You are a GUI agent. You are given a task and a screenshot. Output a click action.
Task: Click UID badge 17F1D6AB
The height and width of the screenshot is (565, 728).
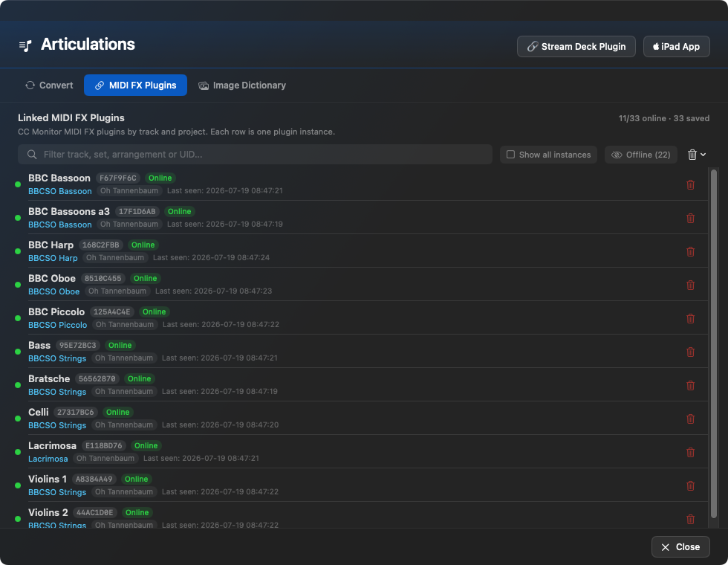pyautogui.click(x=137, y=211)
